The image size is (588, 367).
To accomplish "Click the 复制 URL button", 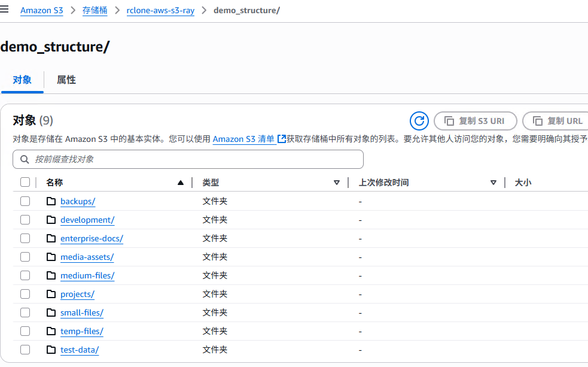I will [556, 121].
